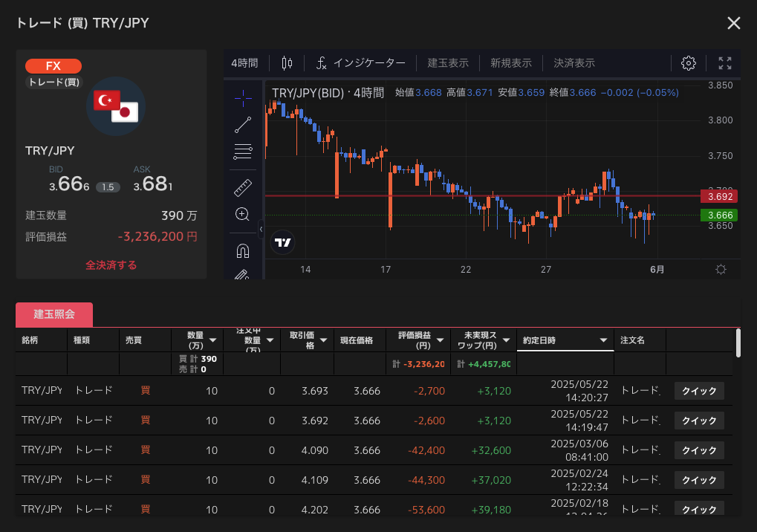Open 評価損益 column sort dropdown
The height and width of the screenshot is (532, 757).
click(x=438, y=340)
